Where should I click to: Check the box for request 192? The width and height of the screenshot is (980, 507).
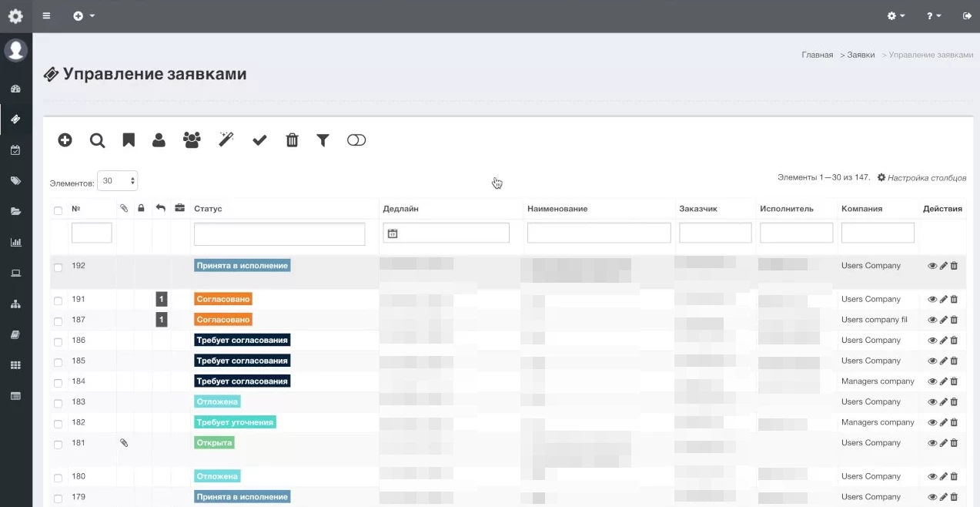(58, 267)
